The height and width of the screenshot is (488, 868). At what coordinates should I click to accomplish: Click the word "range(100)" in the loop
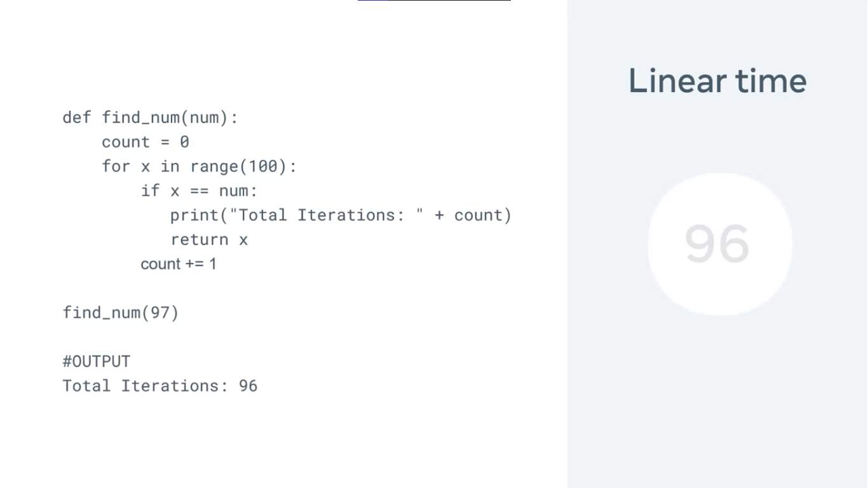(x=243, y=166)
